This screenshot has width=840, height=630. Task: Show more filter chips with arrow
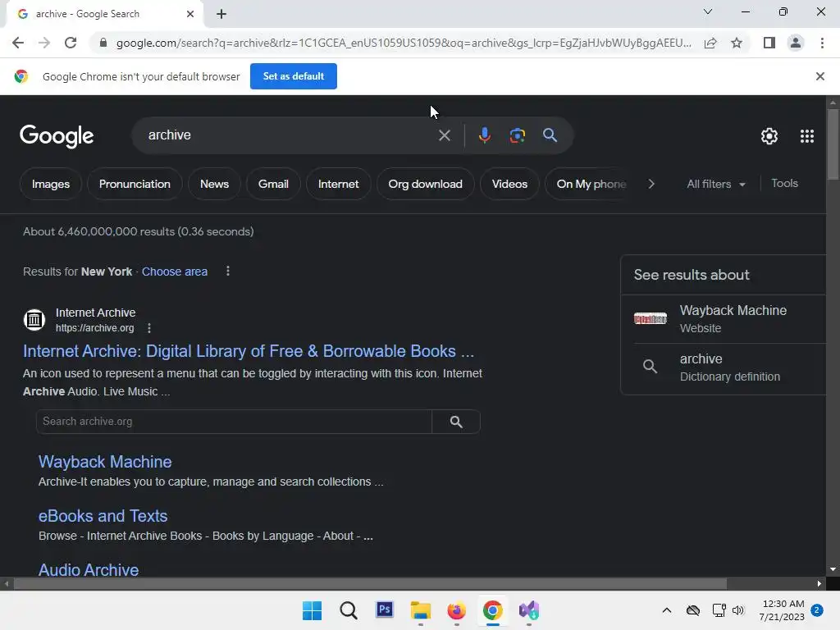coord(651,184)
